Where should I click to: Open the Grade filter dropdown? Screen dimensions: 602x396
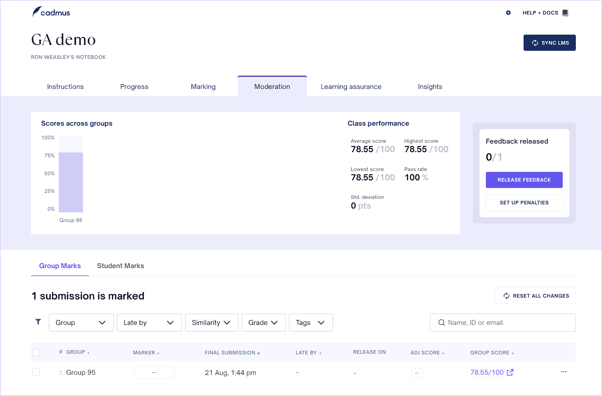(x=263, y=323)
